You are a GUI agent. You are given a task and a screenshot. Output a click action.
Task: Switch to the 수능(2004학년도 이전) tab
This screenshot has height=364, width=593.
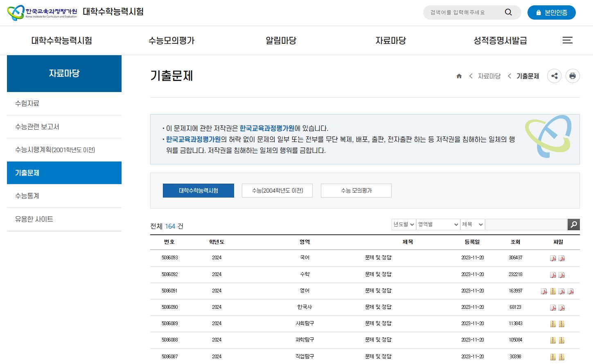277,190
